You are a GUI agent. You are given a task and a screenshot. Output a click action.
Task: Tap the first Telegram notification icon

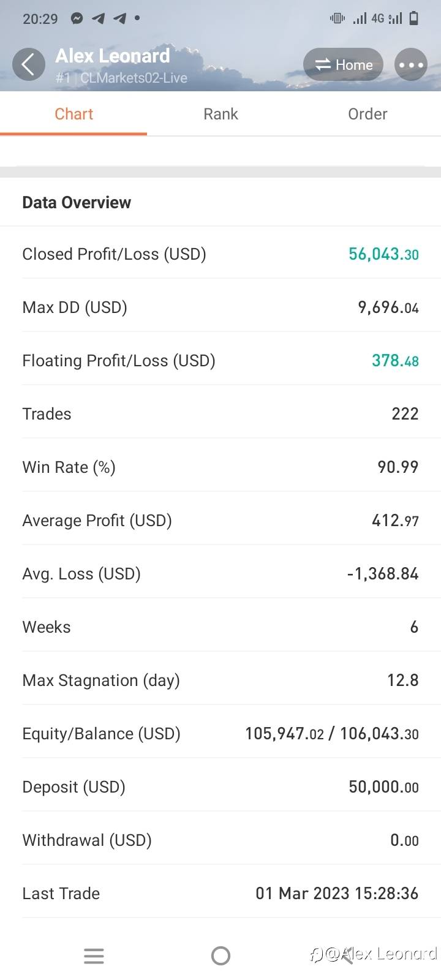[98, 18]
